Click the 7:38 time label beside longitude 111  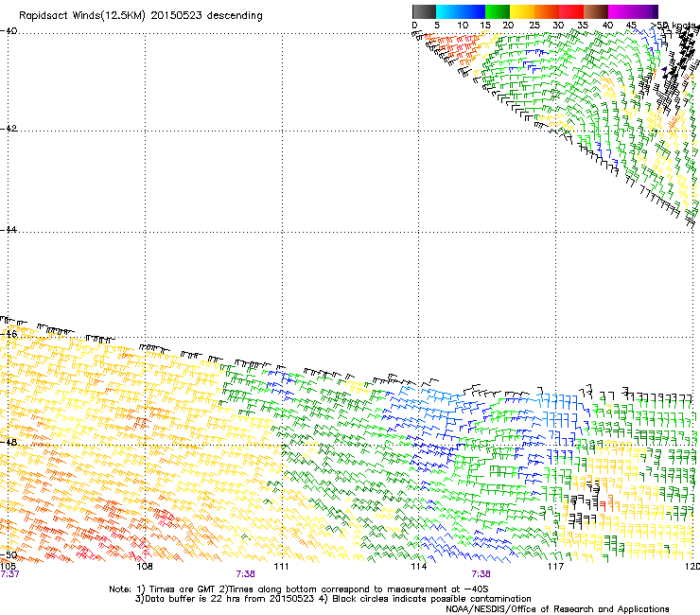pyautogui.click(x=246, y=574)
